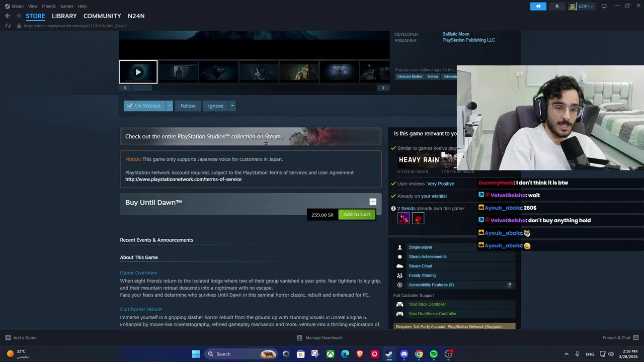Open Accessibility Features (9) link
The image size is (644, 362).
[x=431, y=285]
